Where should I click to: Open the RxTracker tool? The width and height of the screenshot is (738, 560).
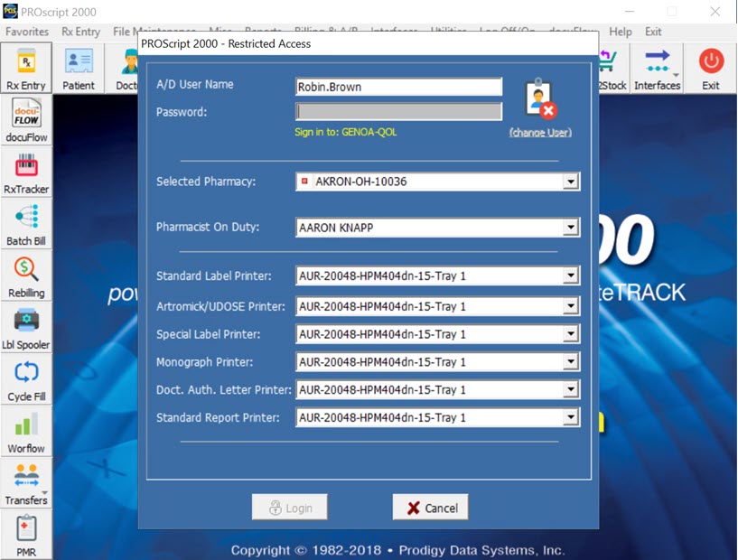26,173
